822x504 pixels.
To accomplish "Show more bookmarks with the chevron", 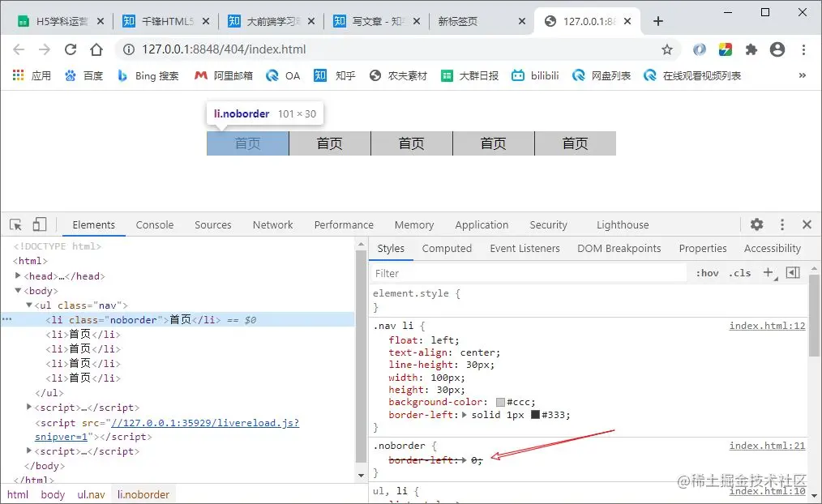I will [802, 75].
